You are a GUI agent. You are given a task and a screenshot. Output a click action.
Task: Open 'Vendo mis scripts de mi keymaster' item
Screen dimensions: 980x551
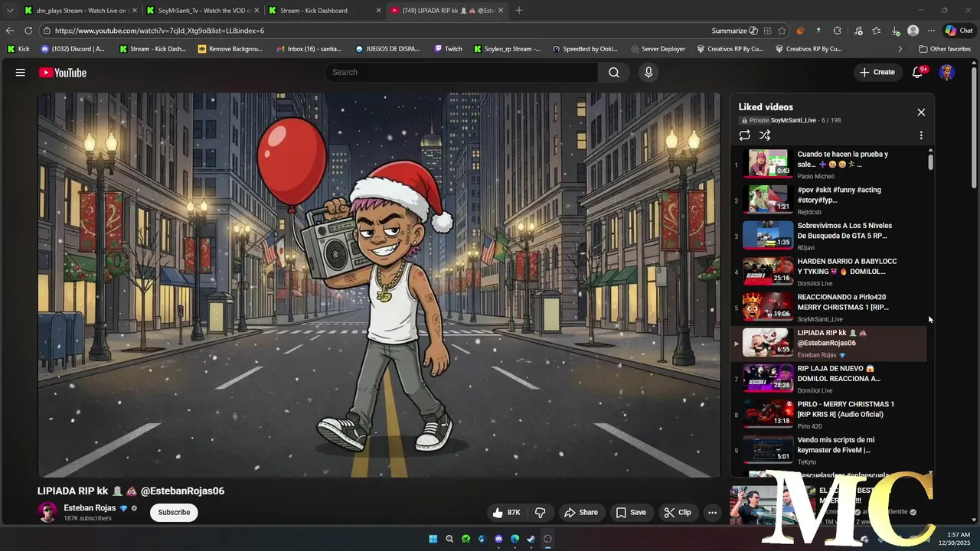(829, 451)
